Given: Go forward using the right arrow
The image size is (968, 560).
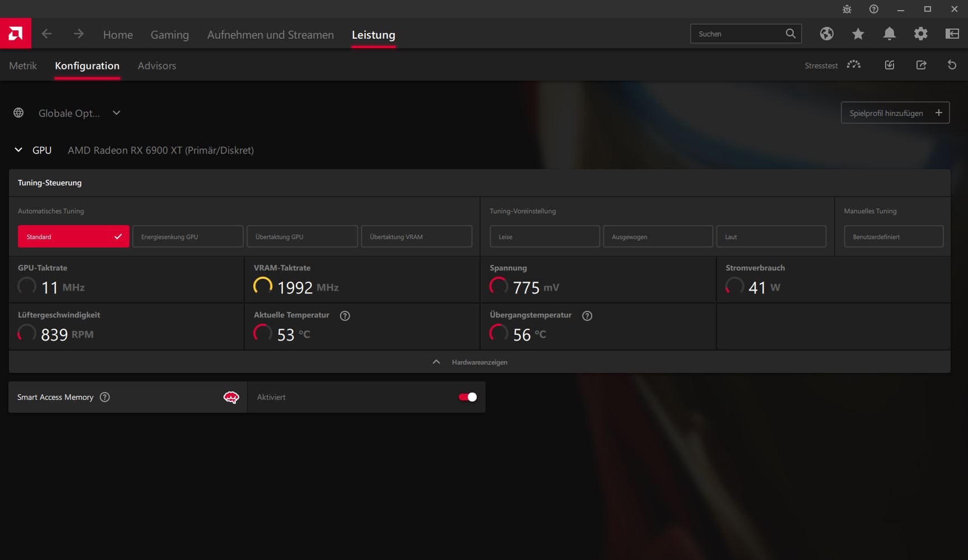Looking at the screenshot, I should click(78, 34).
